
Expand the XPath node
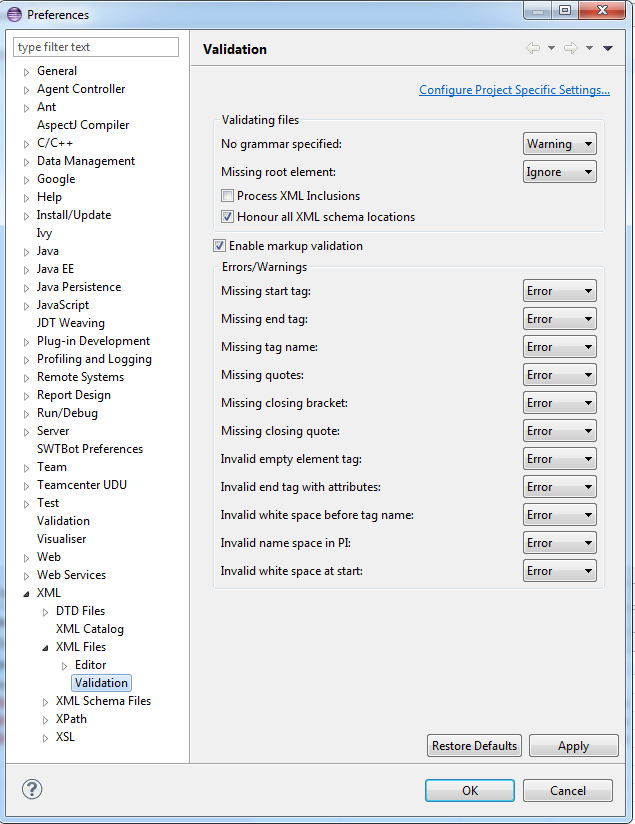(45, 719)
